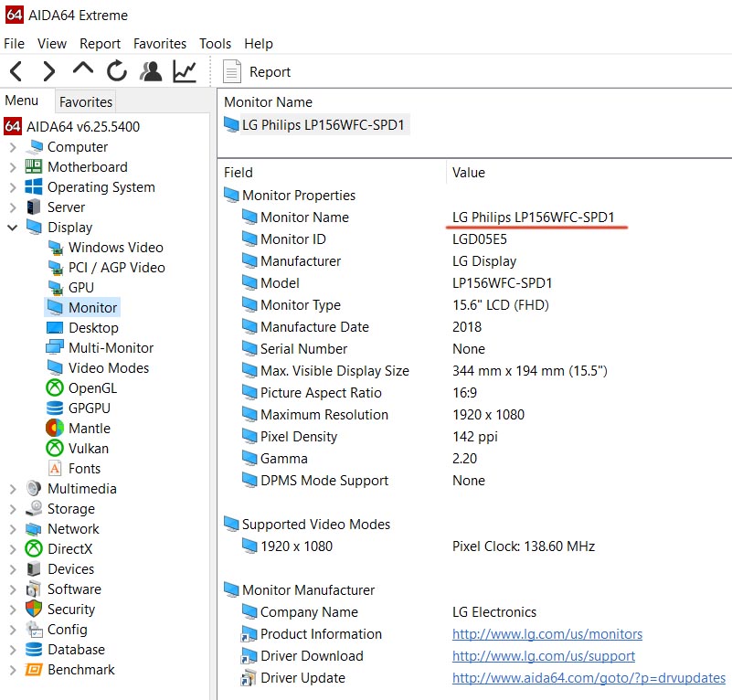Expand the Motherboard tree node
This screenshot has height=700, width=732.
coord(13,167)
